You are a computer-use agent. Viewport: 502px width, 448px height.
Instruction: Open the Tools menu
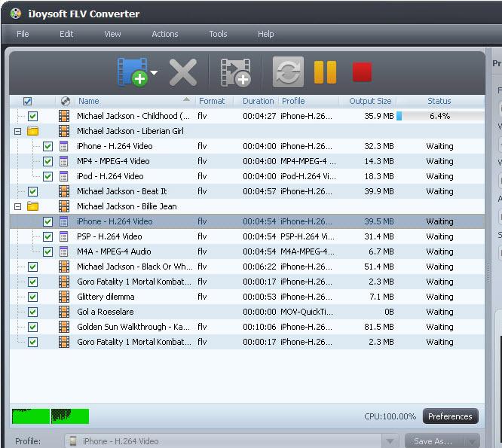218,34
